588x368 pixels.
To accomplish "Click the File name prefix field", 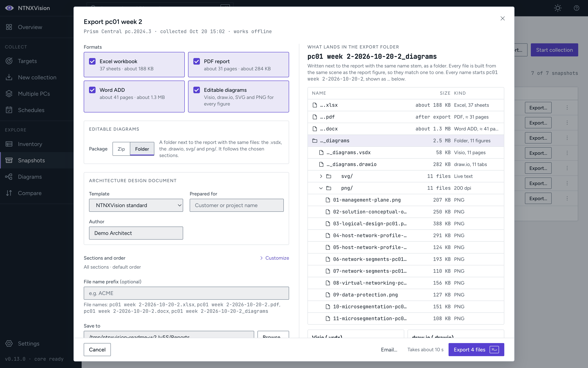I will click(186, 293).
